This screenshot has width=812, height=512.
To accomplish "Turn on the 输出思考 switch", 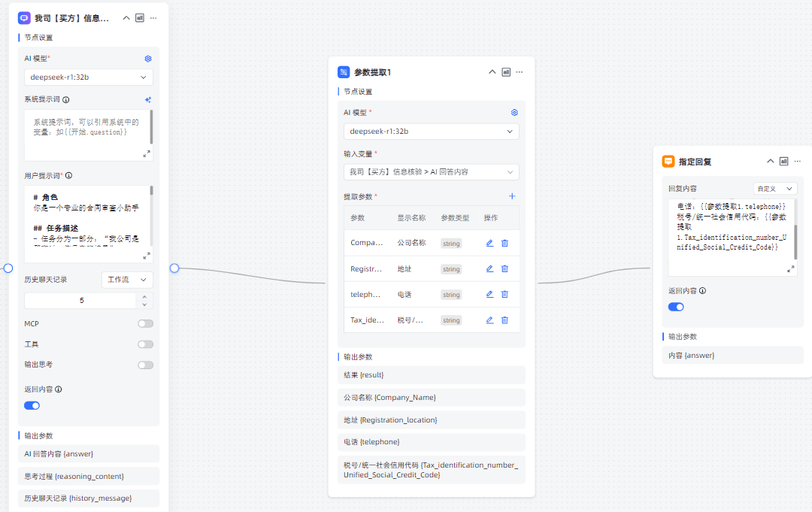I will 145,365.
